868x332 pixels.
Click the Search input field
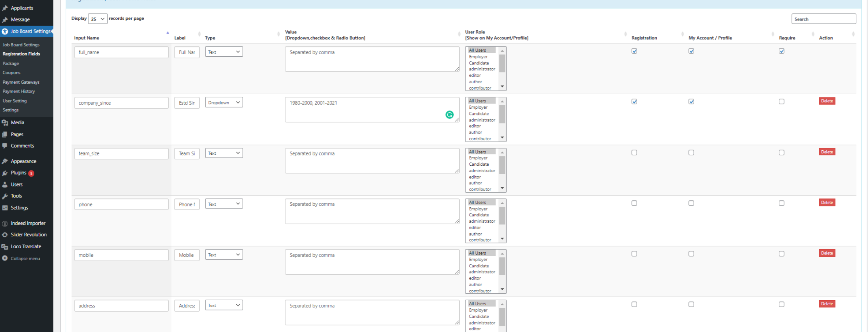(824, 19)
